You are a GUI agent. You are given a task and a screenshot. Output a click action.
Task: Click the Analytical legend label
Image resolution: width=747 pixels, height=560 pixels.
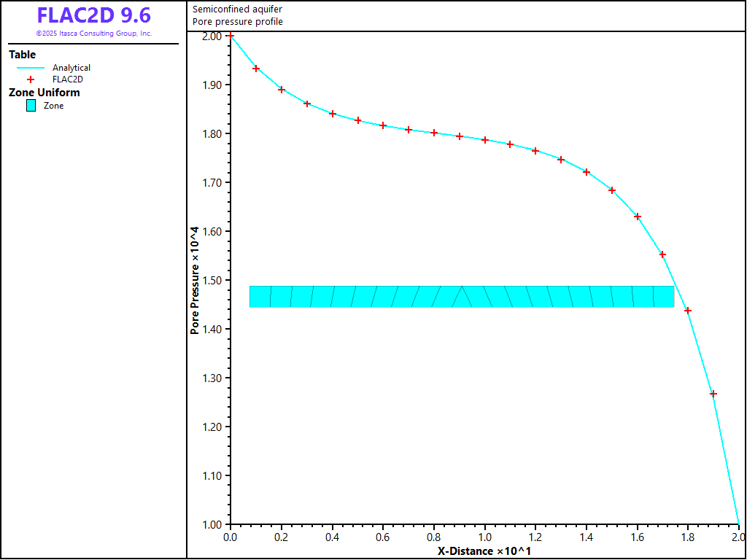tap(71, 68)
